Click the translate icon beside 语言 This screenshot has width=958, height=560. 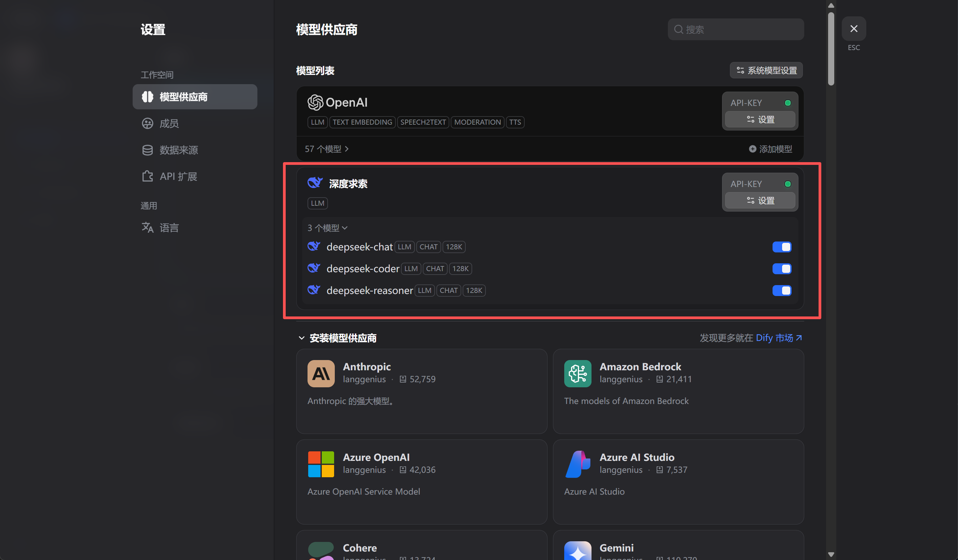[148, 227]
